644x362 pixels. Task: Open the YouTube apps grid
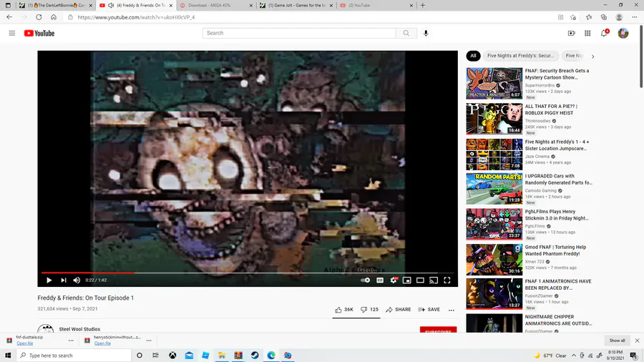(x=587, y=33)
